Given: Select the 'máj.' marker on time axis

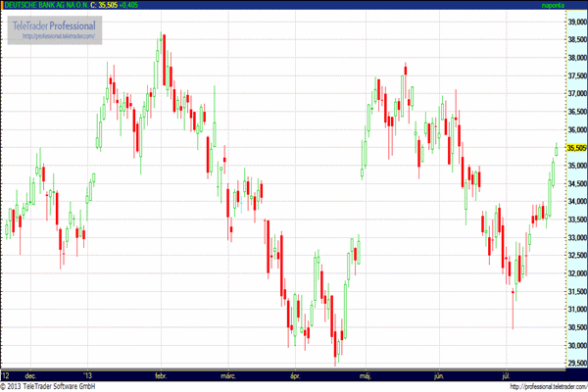Looking at the screenshot, I should [x=366, y=374].
